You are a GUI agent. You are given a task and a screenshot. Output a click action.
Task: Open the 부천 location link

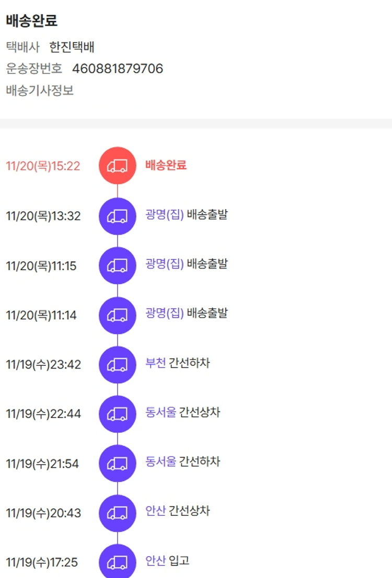point(156,363)
